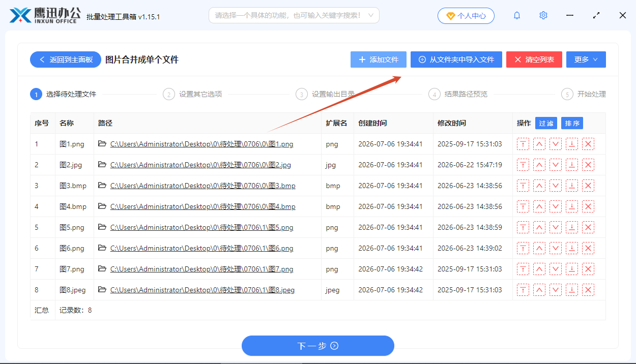Move 图8.jpeg row down one position
The image size is (636, 364).
point(556,290)
